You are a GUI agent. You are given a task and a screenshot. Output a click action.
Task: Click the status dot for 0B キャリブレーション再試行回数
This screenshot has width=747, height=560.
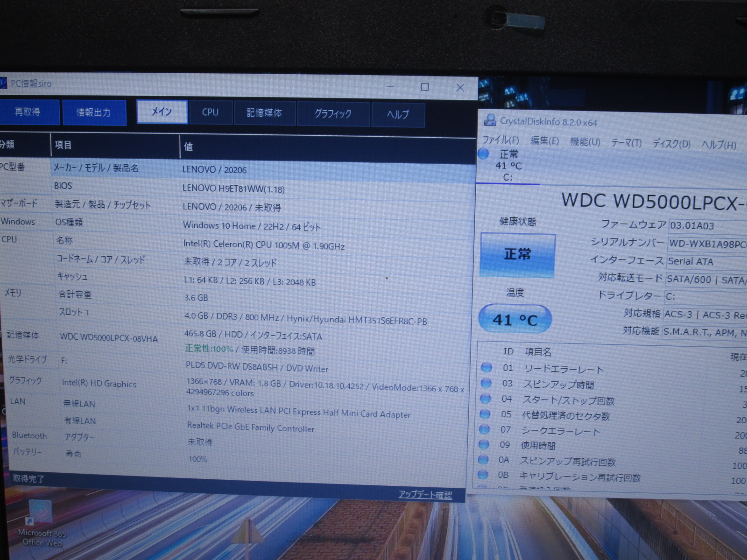pos(483,475)
